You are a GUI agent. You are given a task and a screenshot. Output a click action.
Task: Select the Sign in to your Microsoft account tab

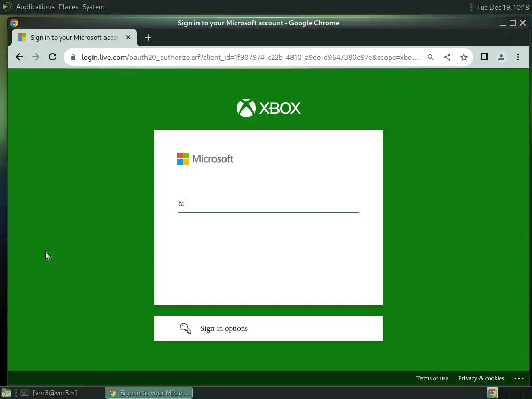74,37
